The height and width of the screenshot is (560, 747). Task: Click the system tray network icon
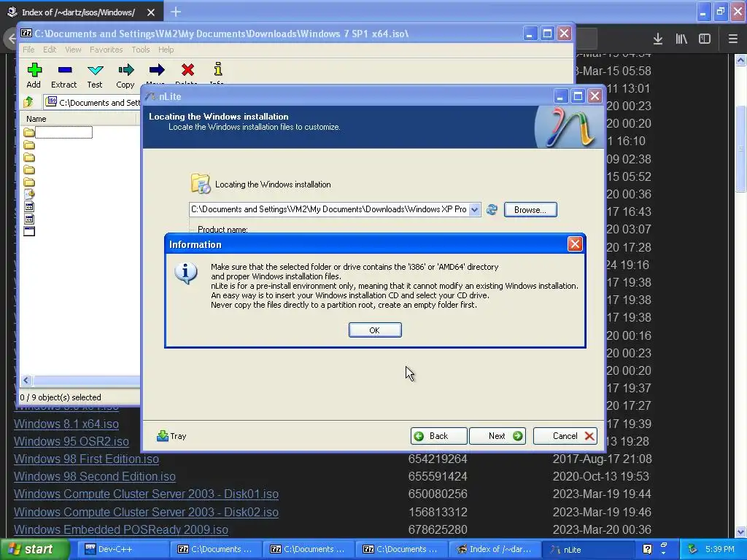(x=693, y=549)
